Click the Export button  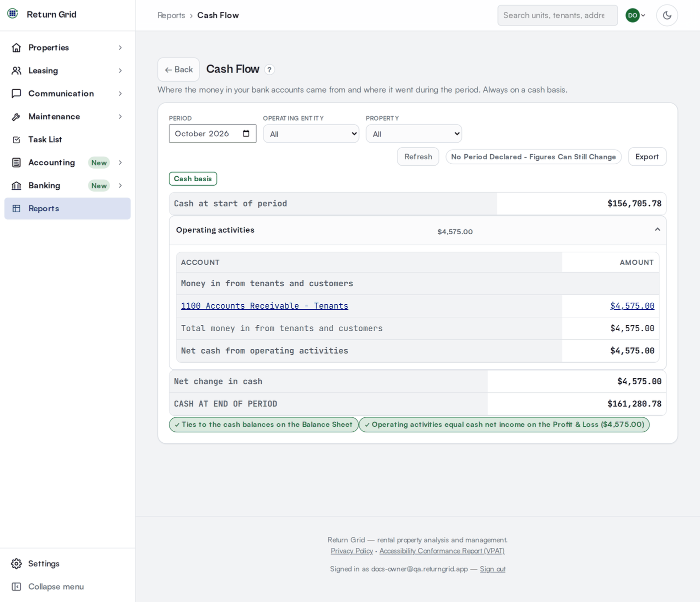[x=647, y=157]
